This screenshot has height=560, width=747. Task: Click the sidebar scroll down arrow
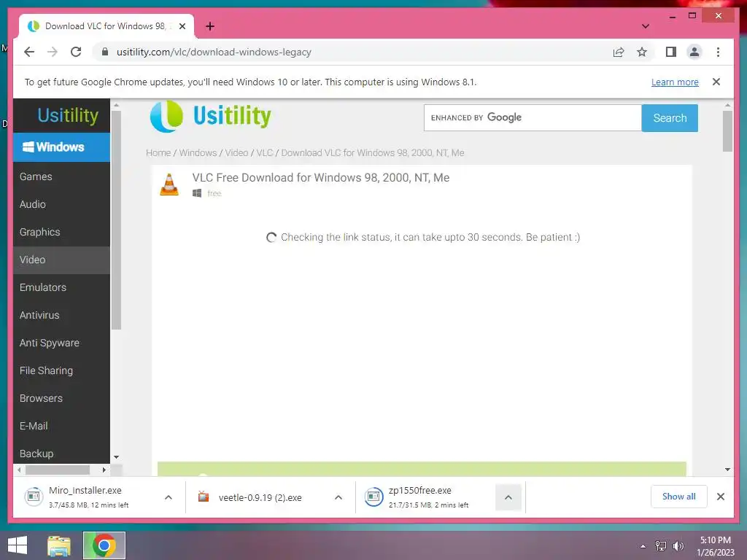coord(116,457)
